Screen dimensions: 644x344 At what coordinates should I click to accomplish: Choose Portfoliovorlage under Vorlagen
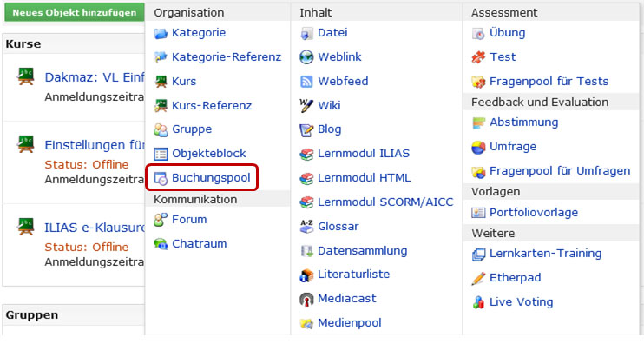pos(534,213)
